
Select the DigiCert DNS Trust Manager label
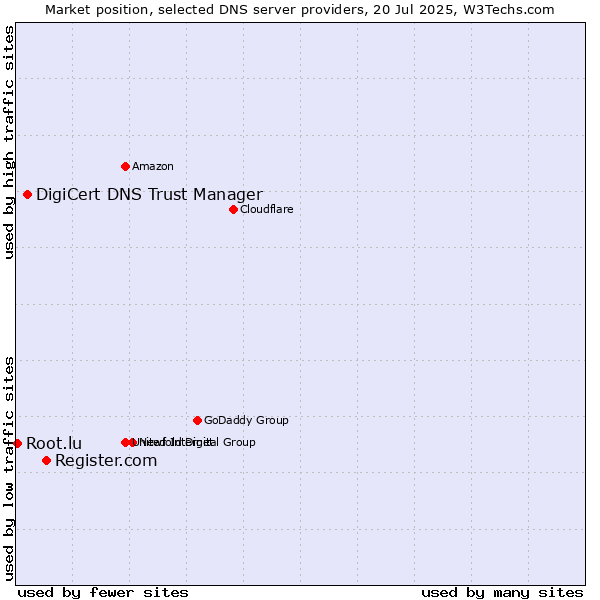pyautogui.click(x=149, y=194)
